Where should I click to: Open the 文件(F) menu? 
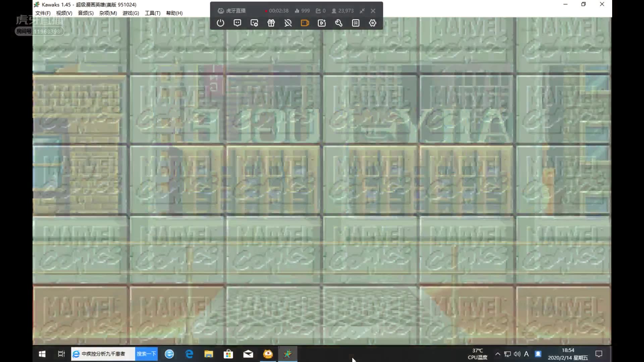tap(43, 13)
